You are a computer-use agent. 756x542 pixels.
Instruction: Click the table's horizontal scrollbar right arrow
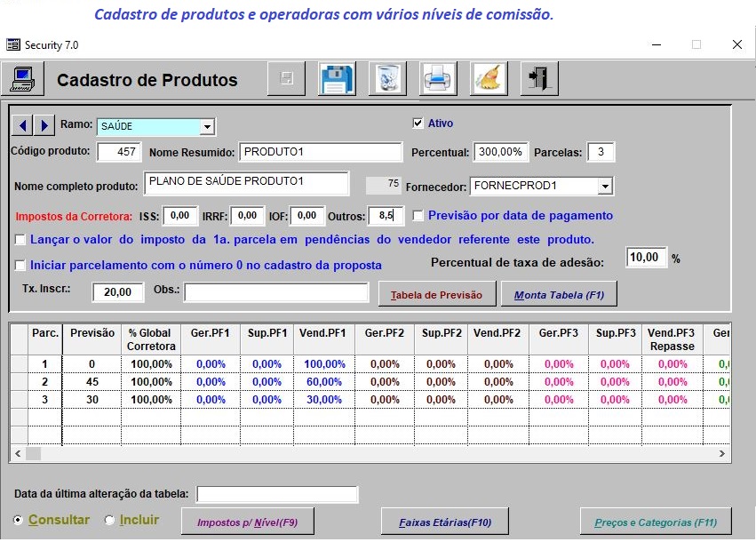[x=721, y=453]
